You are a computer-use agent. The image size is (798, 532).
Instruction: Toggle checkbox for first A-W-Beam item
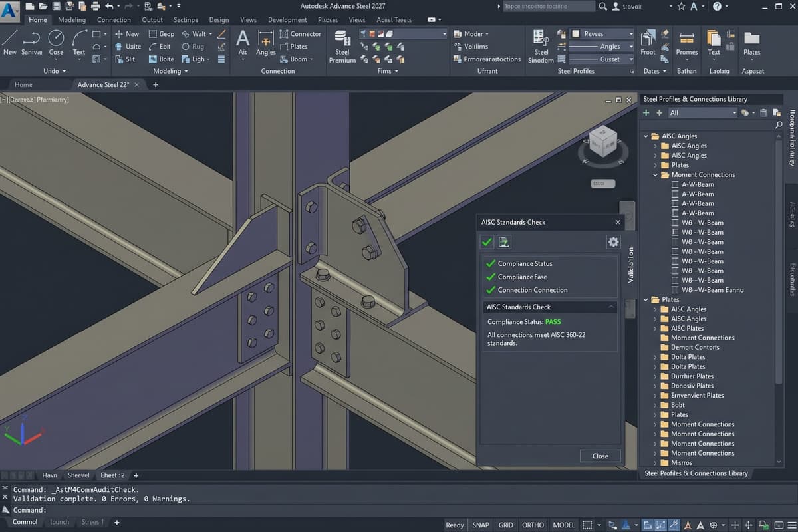click(676, 184)
